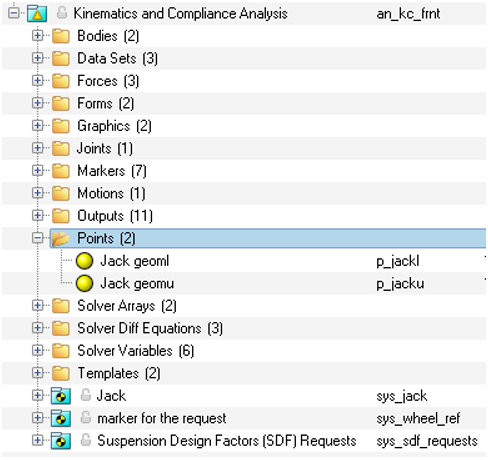This screenshot has height=460, width=488.
Task: Toggle lock icon beside Jack system
Action: tap(86, 395)
